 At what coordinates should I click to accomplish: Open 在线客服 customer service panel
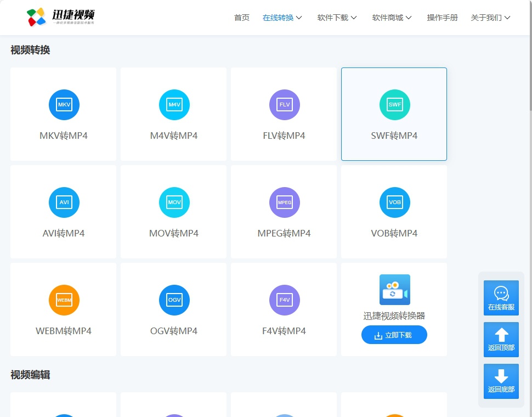tap(501, 298)
